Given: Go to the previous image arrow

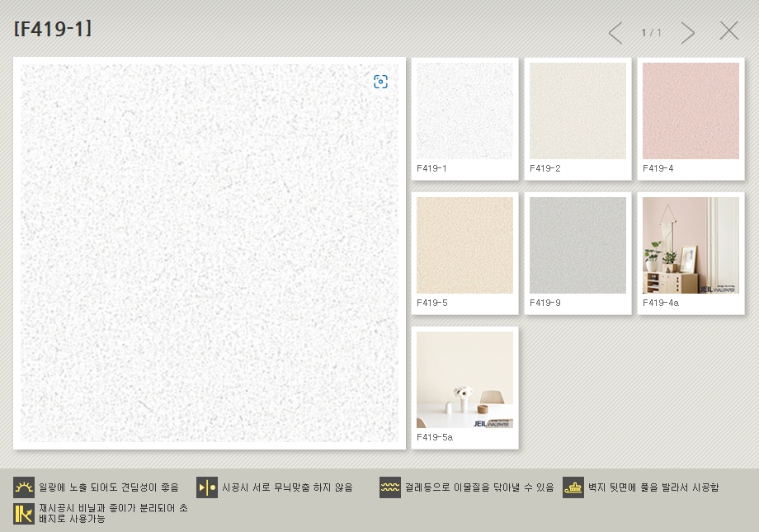Looking at the screenshot, I should (615, 33).
